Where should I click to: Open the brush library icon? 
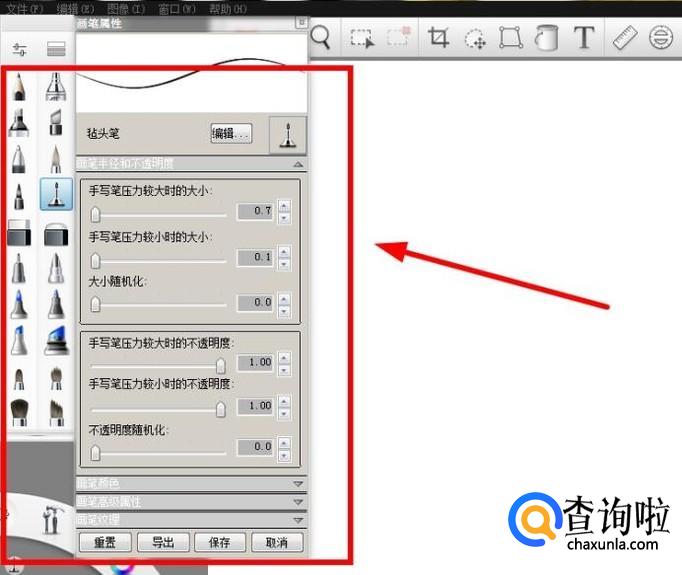pyautogui.click(x=56, y=49)
